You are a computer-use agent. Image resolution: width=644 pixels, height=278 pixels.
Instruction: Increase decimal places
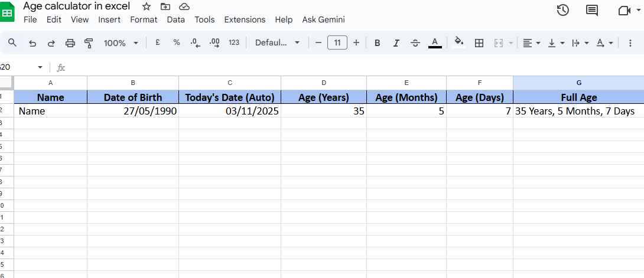point(214,43)
